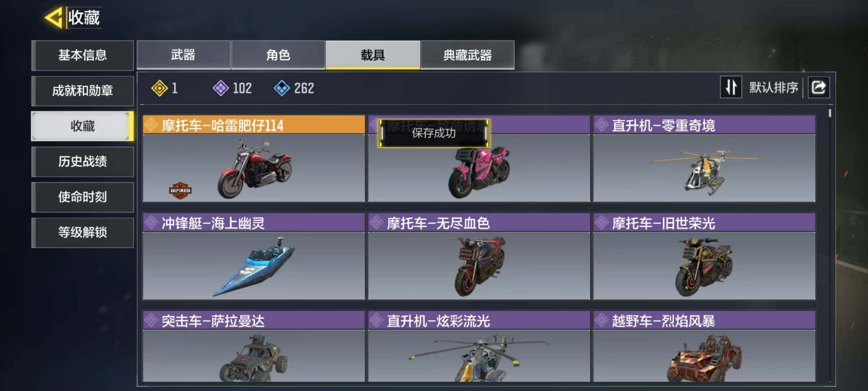The width and height of the screenshot is (868, 391).
Task: Open 等级解锁 section
Action: click(x=82, y=233)
